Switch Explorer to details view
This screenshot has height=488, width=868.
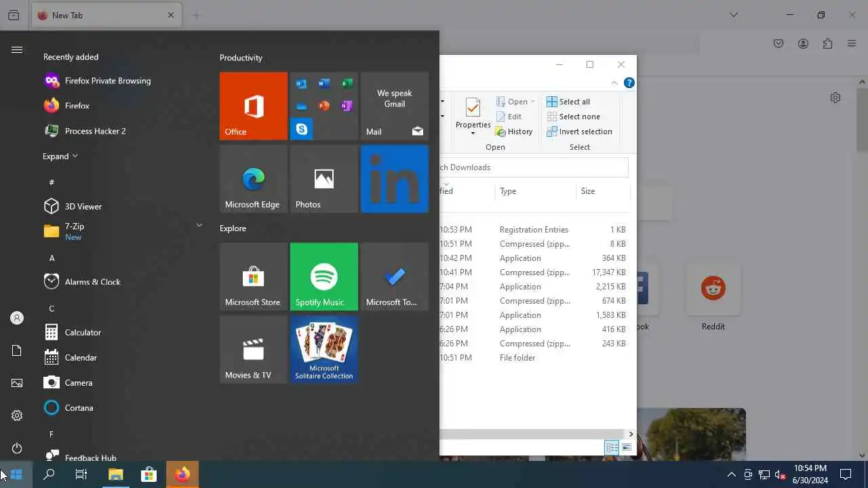(x=612, y=447)
